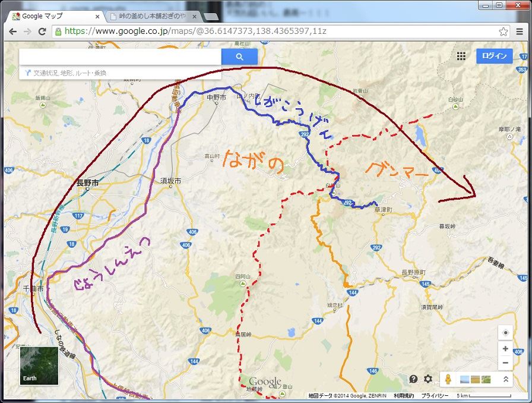Switch to Earth satellite view thumbnail

point(39,366)
